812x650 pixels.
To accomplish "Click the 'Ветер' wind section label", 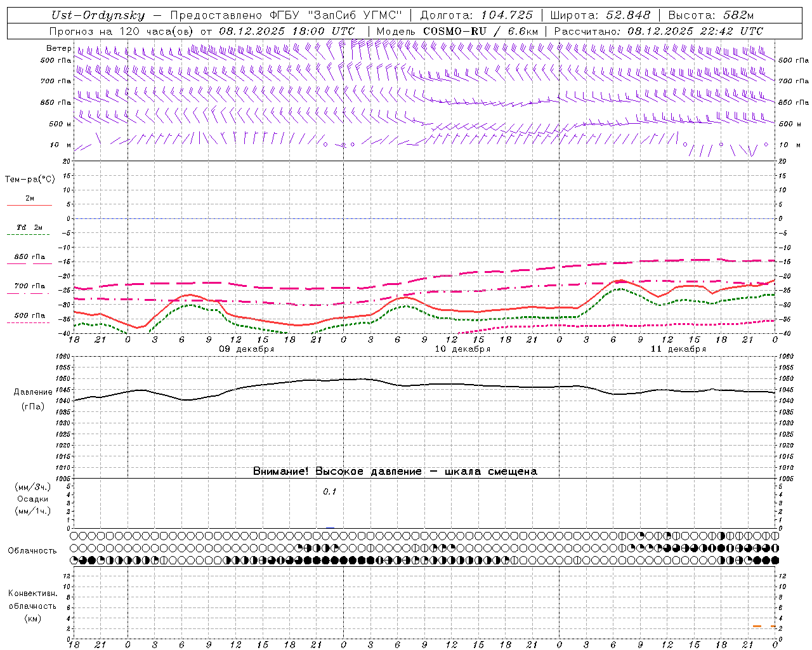I will 59,48.
